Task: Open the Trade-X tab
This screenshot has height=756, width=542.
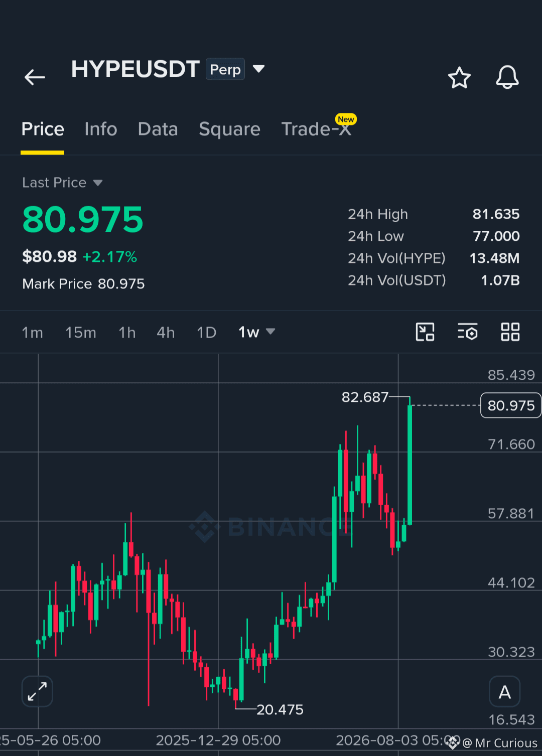Action: pyautogui.click(x=317, y=128)
